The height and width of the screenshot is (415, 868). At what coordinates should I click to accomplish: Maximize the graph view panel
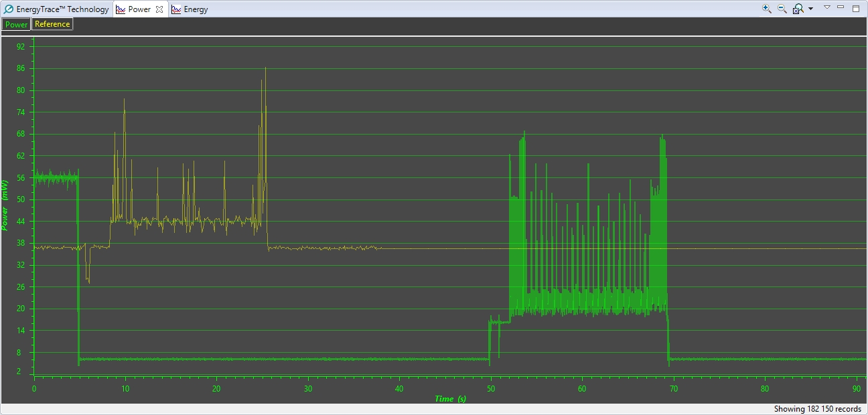click(856, 9)
